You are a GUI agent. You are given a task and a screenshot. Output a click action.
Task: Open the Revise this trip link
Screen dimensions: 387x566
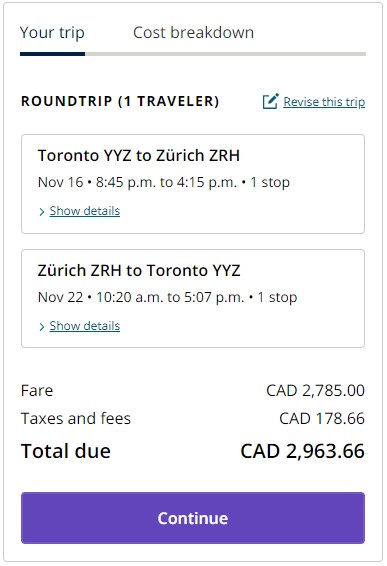[x=324, y=102]
